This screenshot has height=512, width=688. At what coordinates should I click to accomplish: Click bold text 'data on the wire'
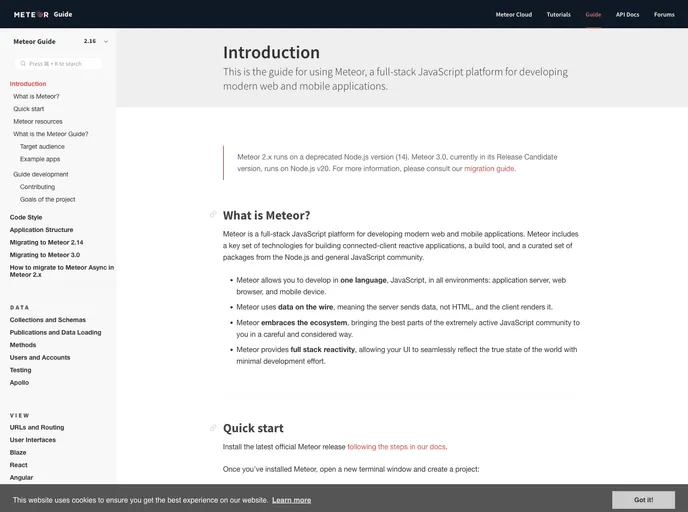[x=305, y=307]
